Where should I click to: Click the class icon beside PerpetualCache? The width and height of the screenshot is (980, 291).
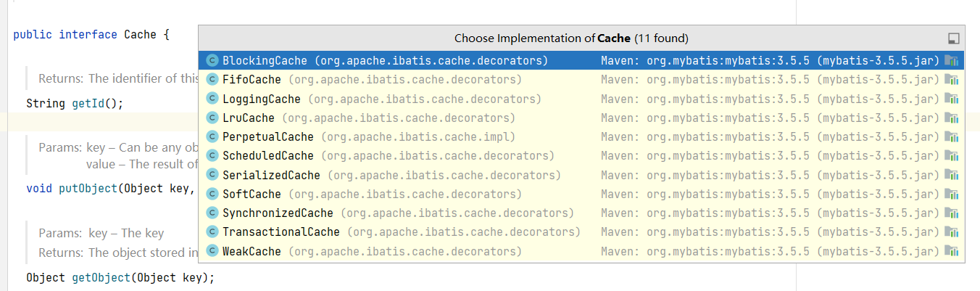(212, 136)
